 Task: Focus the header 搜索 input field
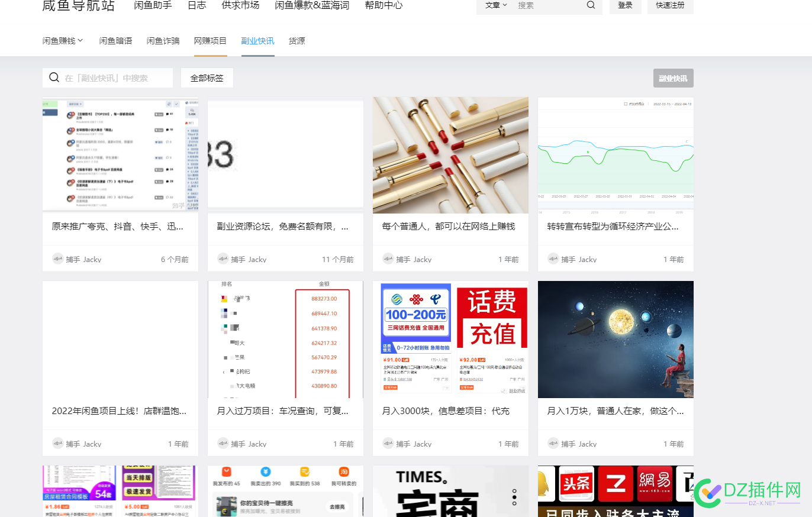click(548, 5)
